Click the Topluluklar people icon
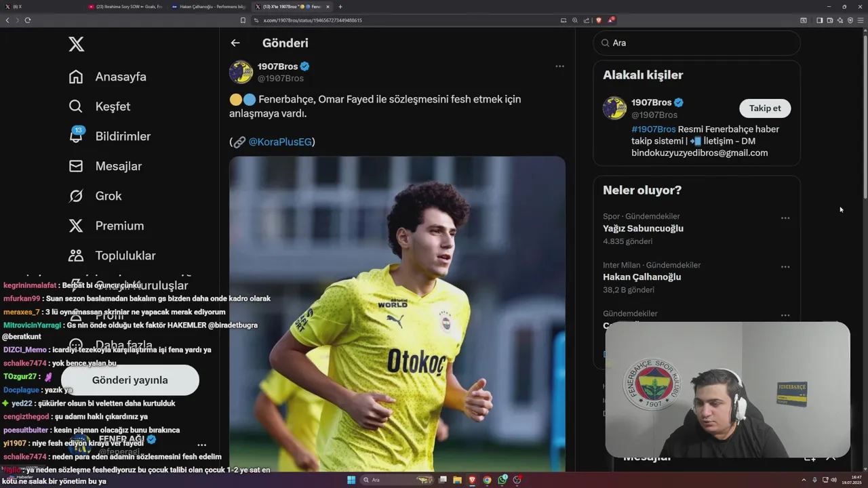 point(76,256)
